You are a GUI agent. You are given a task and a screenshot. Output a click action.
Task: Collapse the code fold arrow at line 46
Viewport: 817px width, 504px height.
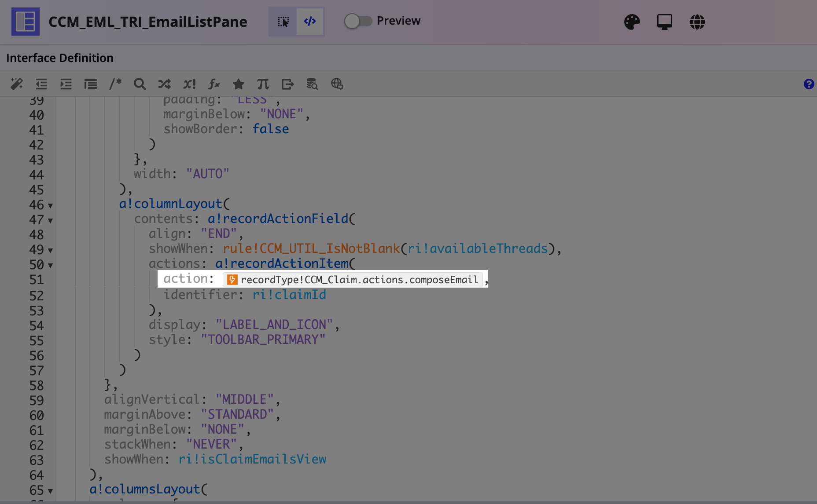pyautogui.click(x=50, y=206)
